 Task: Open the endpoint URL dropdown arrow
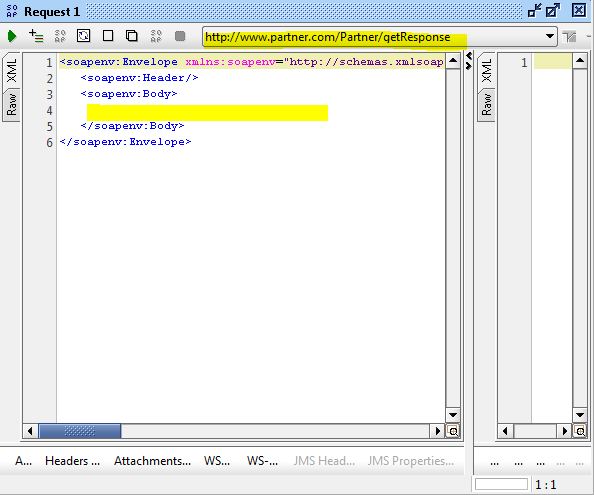(550, 36)
